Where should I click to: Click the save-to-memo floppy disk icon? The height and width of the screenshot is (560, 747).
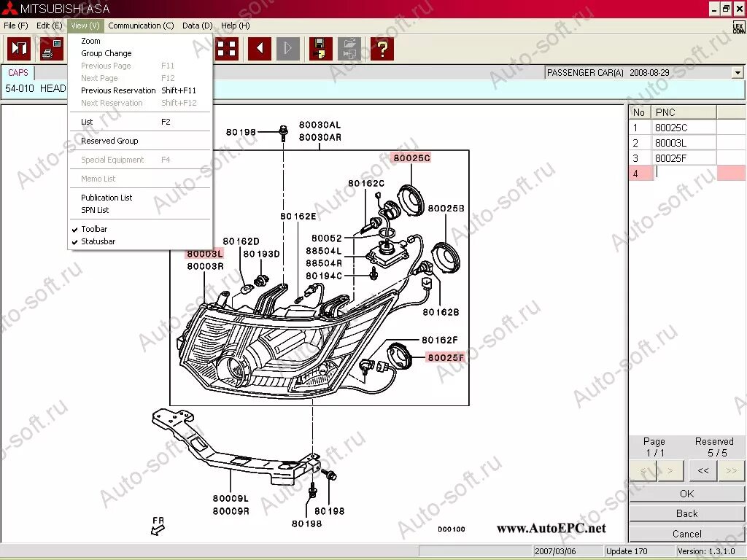click(x=321, y=49)
